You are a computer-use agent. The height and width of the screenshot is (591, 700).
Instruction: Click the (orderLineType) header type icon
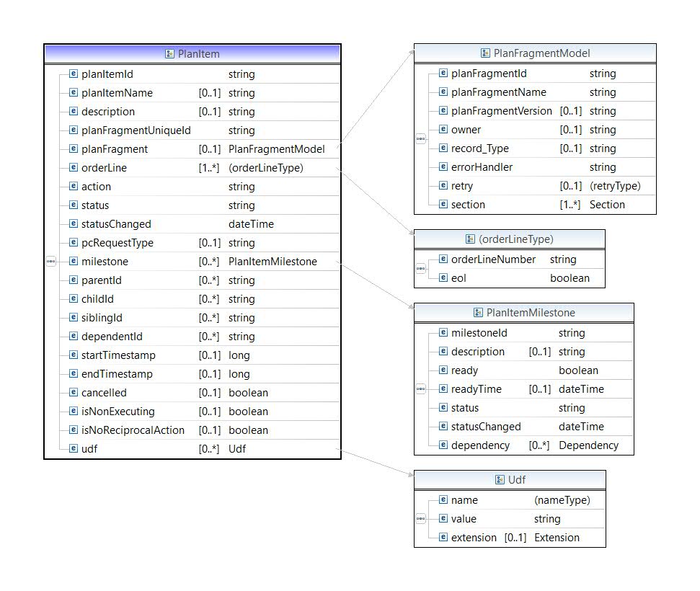[x=470, y=239]
